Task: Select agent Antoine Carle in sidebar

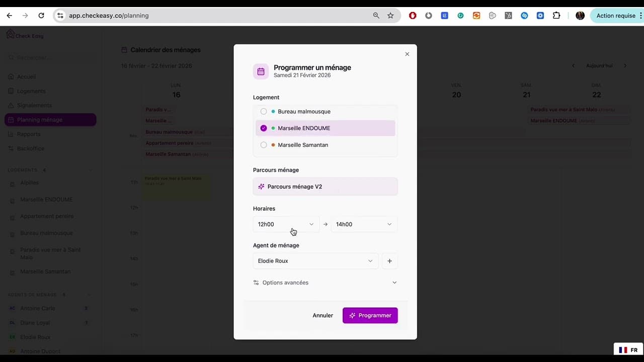Action: (x=38, y=308)
